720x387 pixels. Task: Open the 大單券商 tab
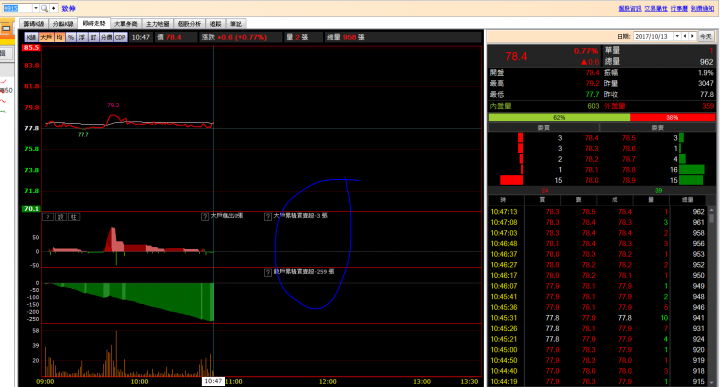point(126,24)
